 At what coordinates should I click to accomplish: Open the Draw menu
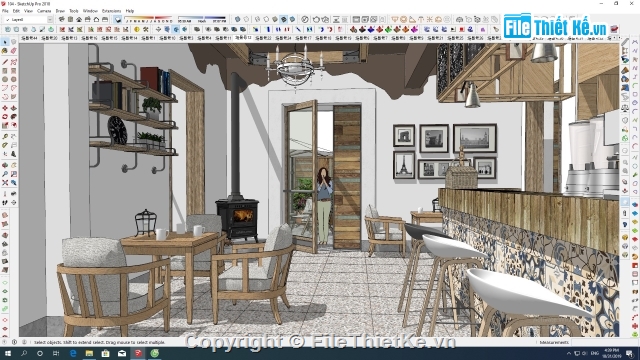[x=60, y=11]
